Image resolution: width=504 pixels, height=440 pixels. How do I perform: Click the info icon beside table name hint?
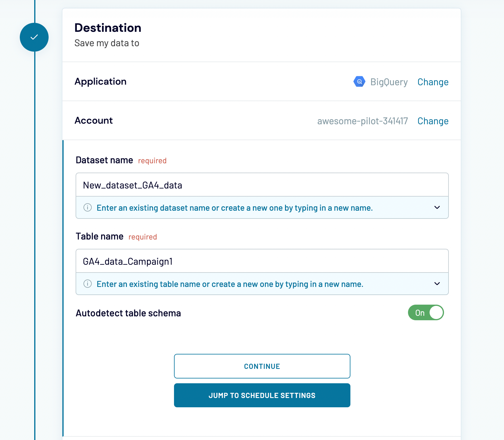(x=87, y=284)
